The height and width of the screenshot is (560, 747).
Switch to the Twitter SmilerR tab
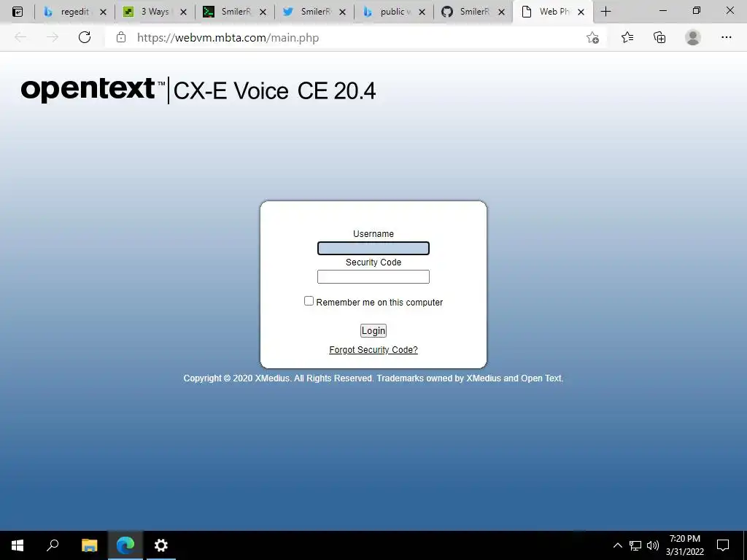pos(314,12)
